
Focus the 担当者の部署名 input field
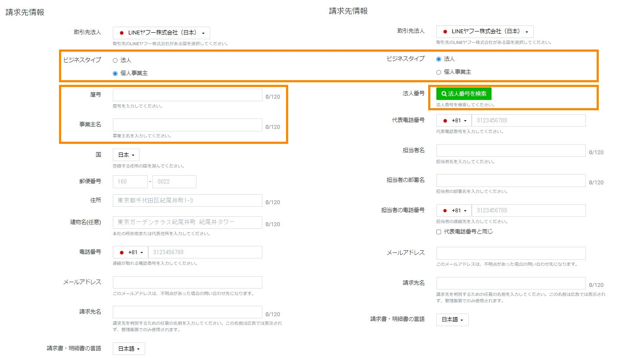pos(510,180)
